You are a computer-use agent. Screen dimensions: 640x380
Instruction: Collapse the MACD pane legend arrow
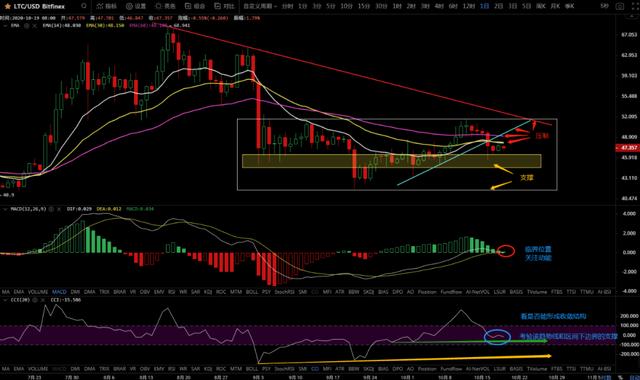coord(5,209)
